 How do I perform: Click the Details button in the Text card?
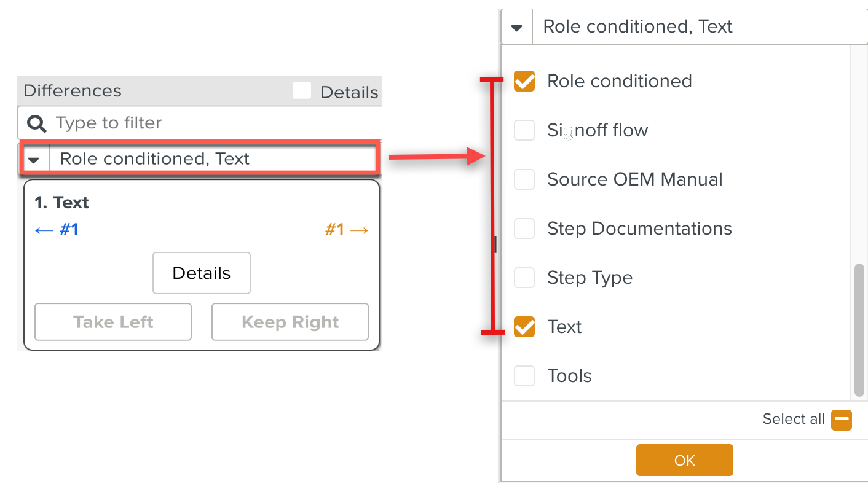201,273
